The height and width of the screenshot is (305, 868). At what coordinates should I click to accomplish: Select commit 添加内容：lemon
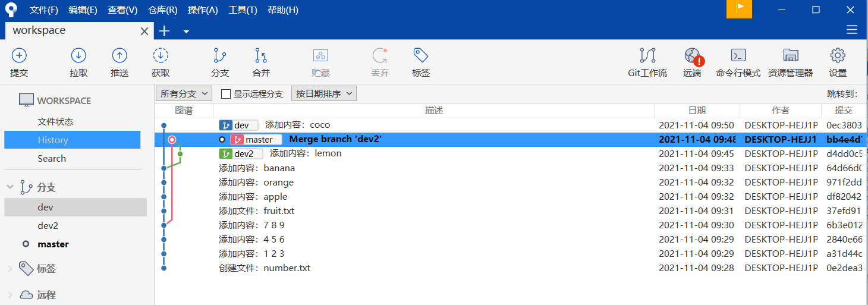pyautogui.click(x=510, y=154)
